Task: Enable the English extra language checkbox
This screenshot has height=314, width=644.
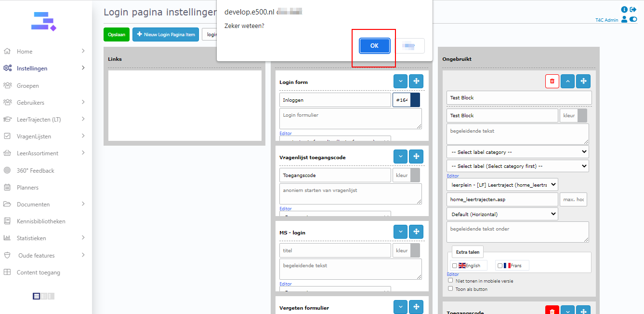Action: (x=455, y=266)
